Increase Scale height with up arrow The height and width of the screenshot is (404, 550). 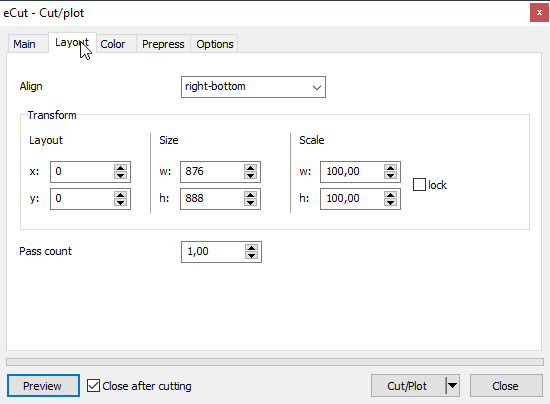[390, 195]
